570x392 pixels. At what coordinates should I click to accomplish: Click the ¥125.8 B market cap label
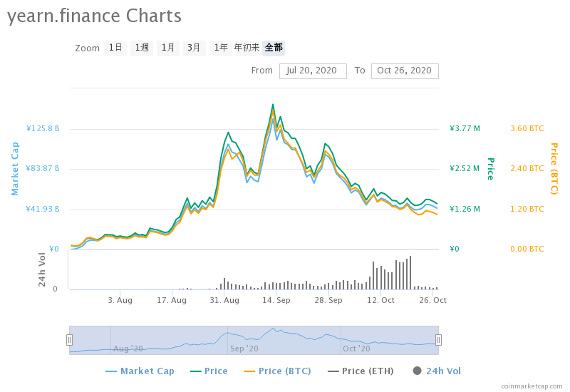point(43,129)
